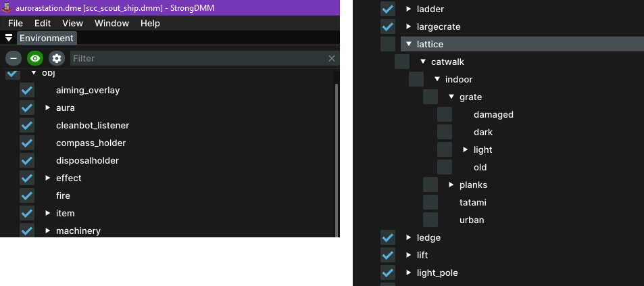The height and width of the screenshot is (286, 644).
Task: Expand the planks tree node
Action: (451, 185)
